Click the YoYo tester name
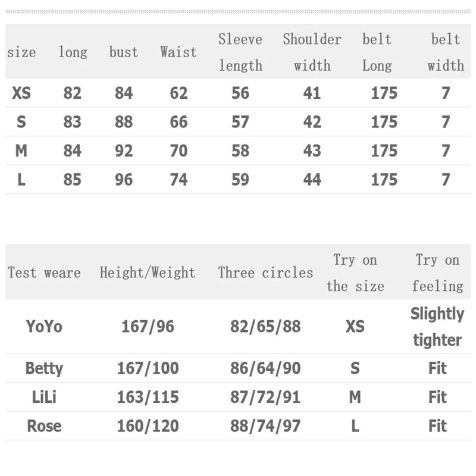Viewport: 476px width, 476px height. click(x=44, y=327)
